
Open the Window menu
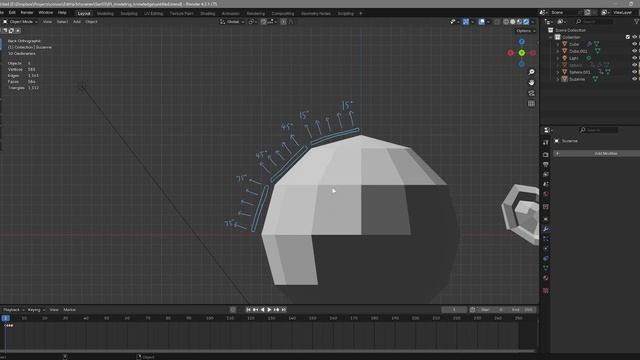tap(45, 13)
